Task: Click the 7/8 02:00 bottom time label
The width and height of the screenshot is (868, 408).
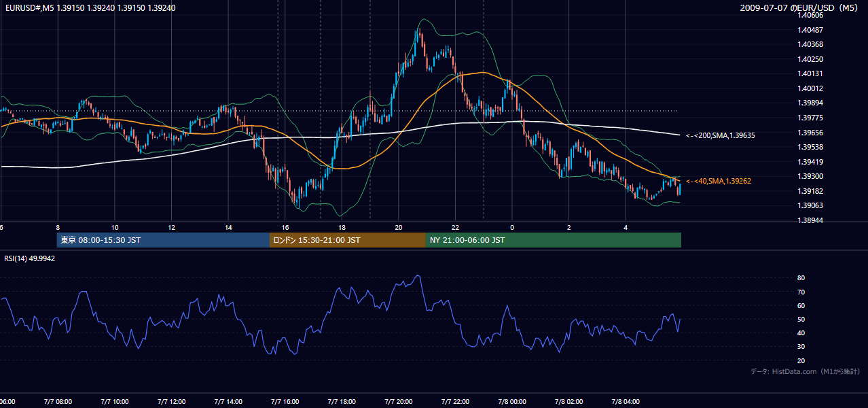Action: click(569, 402)
